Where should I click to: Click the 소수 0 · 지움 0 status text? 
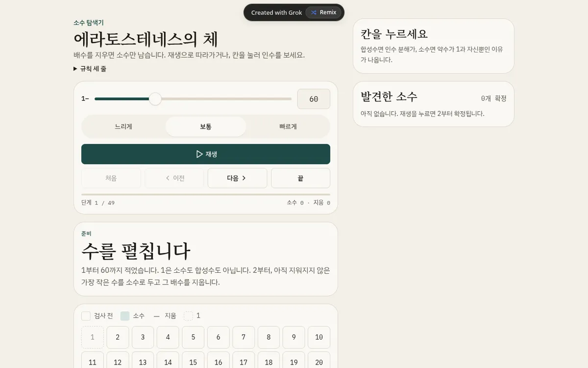308,203
